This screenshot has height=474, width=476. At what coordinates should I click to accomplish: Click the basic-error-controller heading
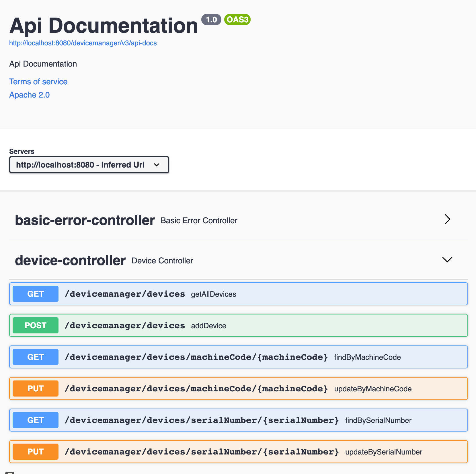point(85,220)
